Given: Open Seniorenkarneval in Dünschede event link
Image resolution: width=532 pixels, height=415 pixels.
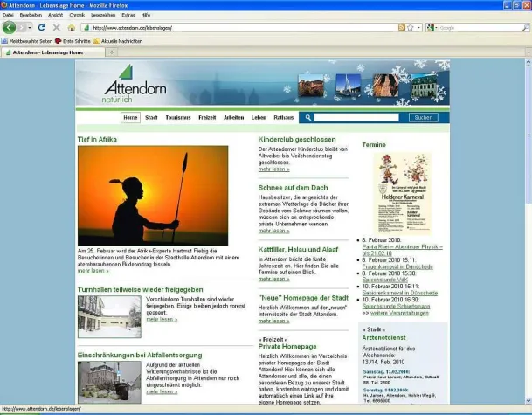Looking at the screenshot, I should pyautogui.click(x=400, y=293).
